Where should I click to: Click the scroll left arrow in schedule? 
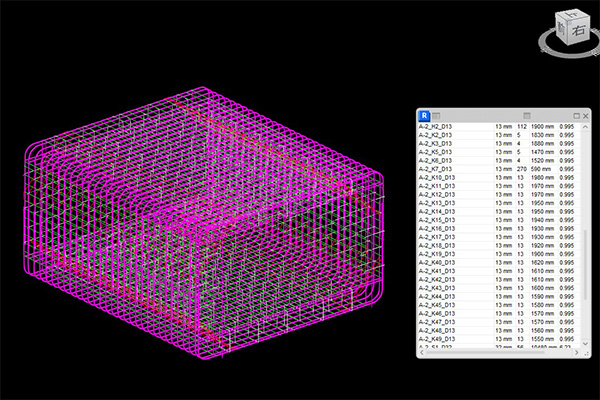click(x=422, y=353)
